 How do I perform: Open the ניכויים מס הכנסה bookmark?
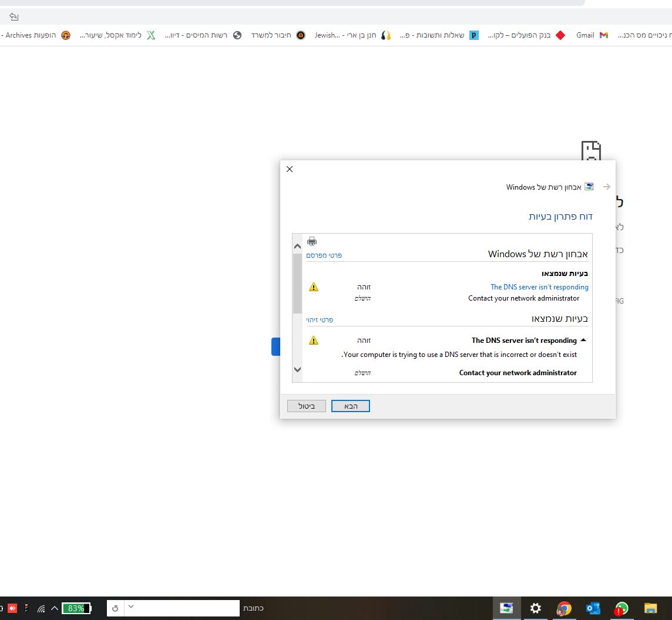tap(644, 35)
